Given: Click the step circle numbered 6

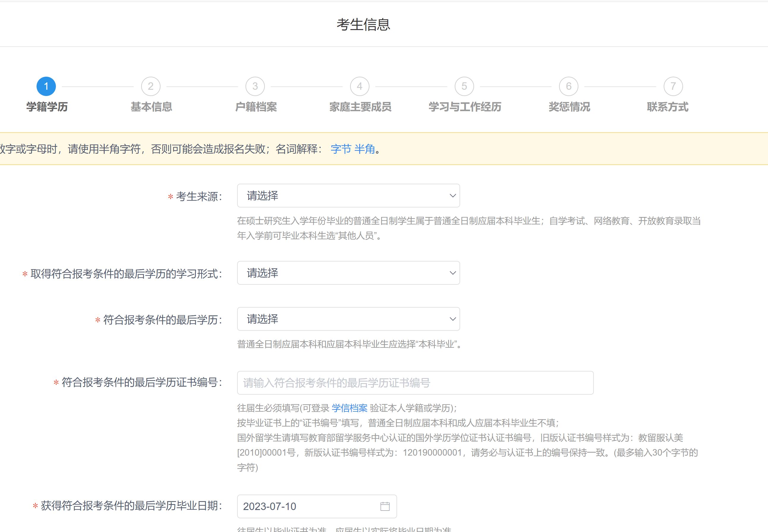Looking at the screenshot, I should coord(569,86).
